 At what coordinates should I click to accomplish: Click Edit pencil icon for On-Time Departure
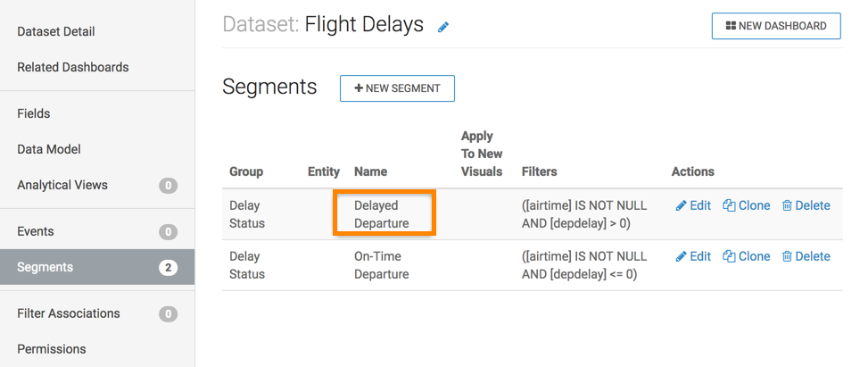(x=682, y=256)
